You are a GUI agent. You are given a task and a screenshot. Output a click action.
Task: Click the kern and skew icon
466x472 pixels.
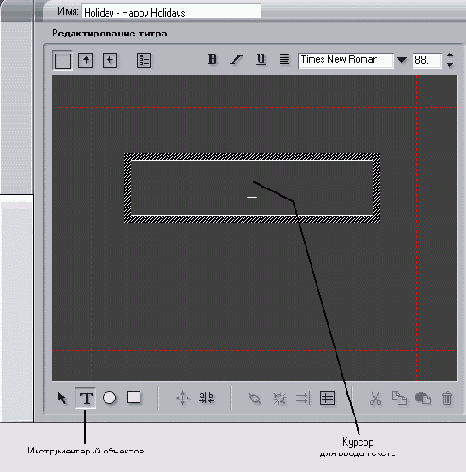coord(207,398)
